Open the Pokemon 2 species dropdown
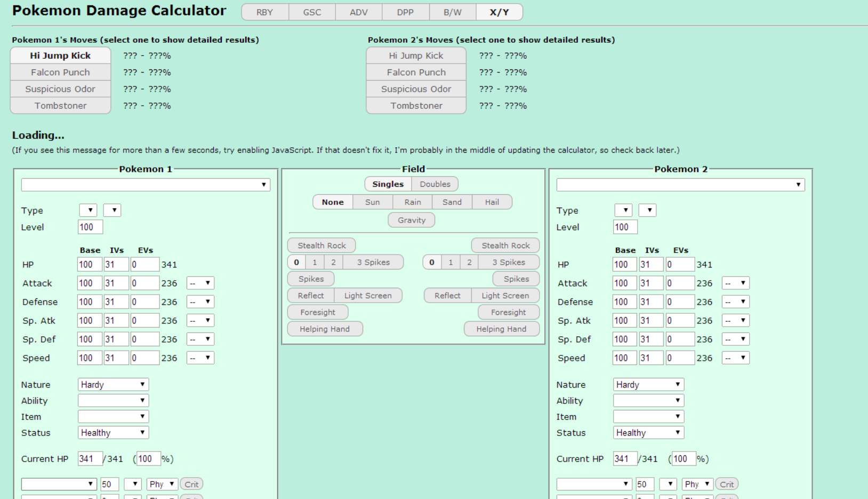The height and width of the screenshot is (499, 868). [x=681, y=185]
